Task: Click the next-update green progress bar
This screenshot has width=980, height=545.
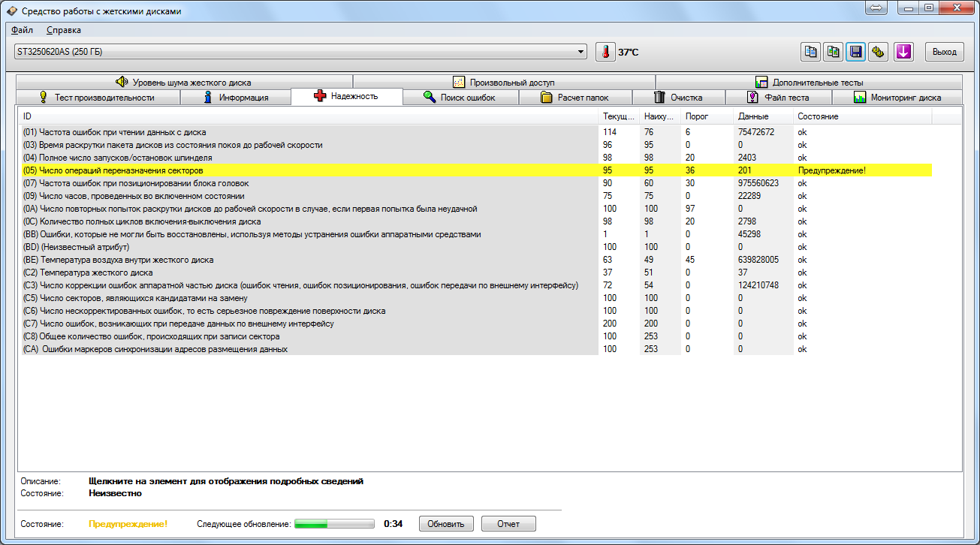Action: [334, 523]
